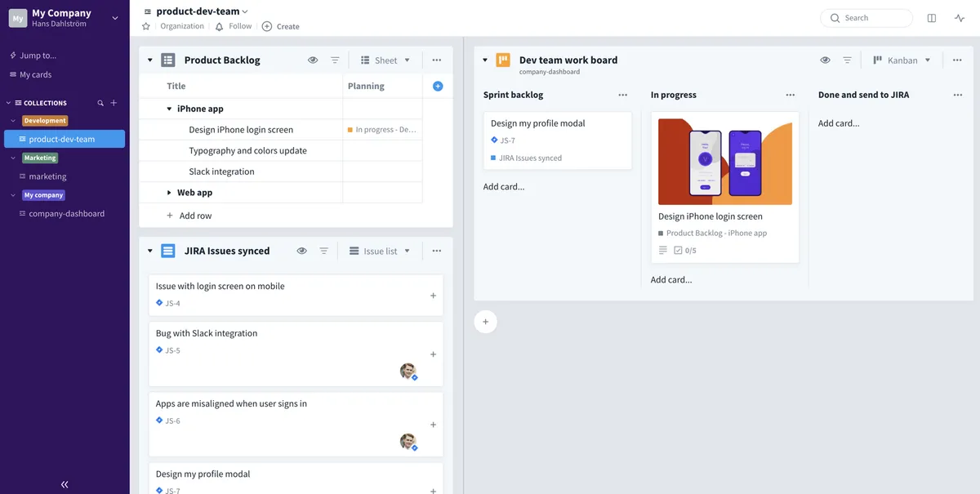980x494 pixels.
Task: Open the Design iPhone login screen card image
Action: pyautogui.click(x=725, y=162)
